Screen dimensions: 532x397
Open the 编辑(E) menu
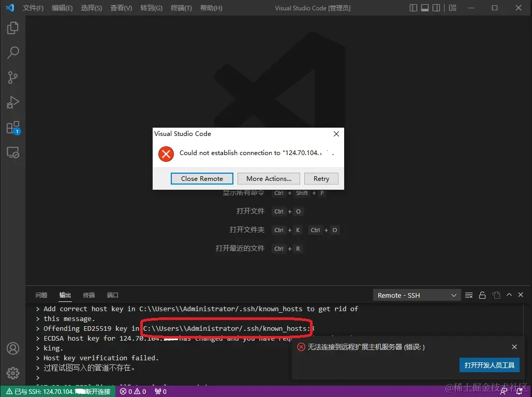click(62, 8)
